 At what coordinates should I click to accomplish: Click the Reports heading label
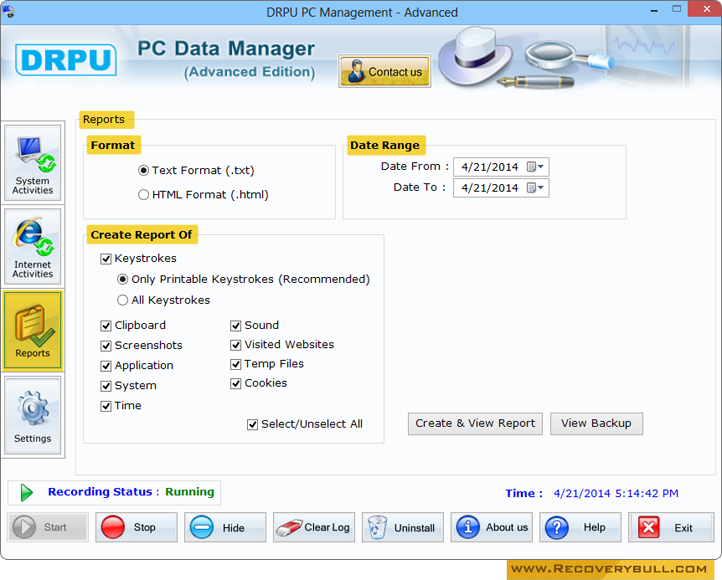[x=104, y=120]
